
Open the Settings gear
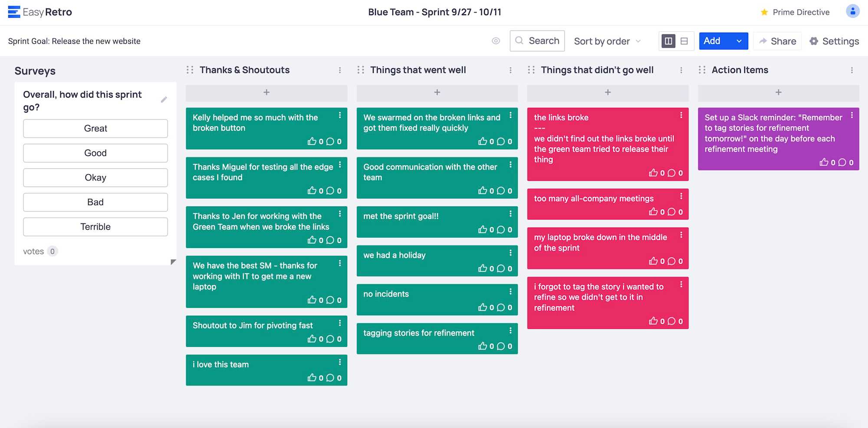[x=813, y=41]
